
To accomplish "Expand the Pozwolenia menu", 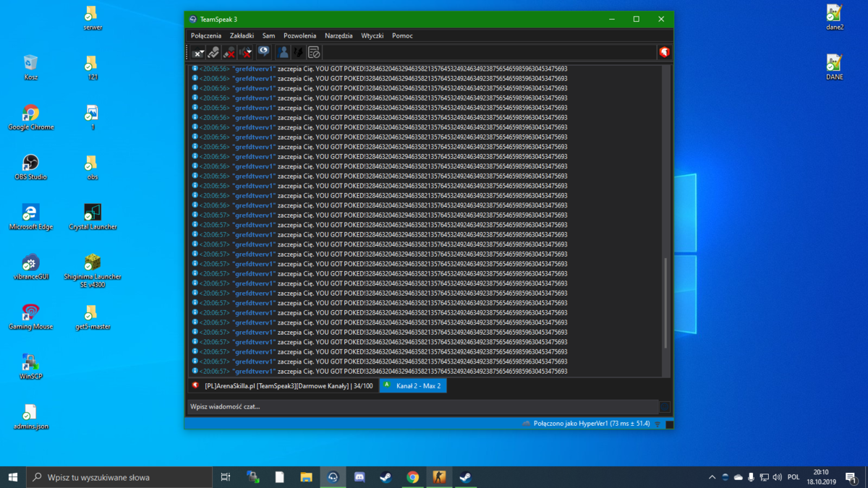I will [x=299, y=35].
